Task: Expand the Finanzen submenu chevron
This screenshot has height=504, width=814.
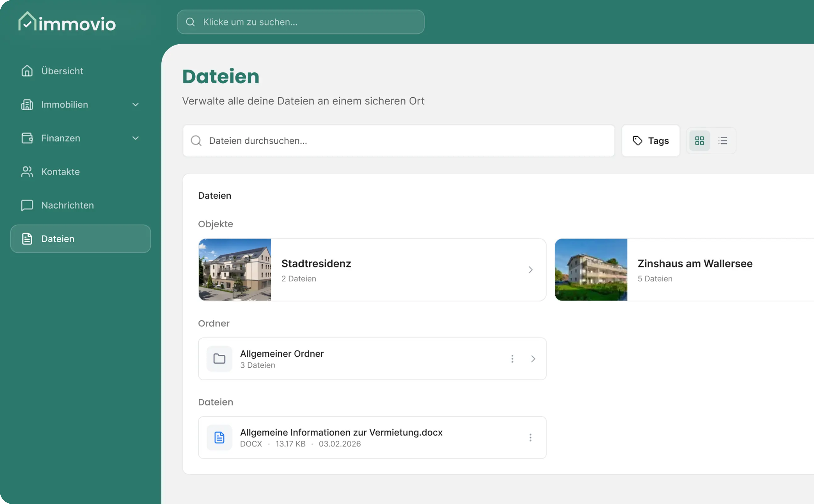Action: click(x=135, y=138)
